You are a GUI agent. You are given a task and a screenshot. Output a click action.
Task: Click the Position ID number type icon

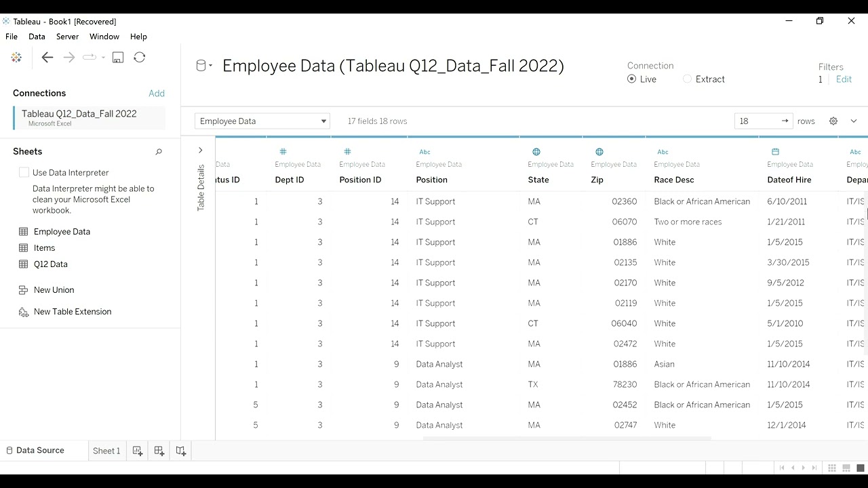click(x=347, y=152)
